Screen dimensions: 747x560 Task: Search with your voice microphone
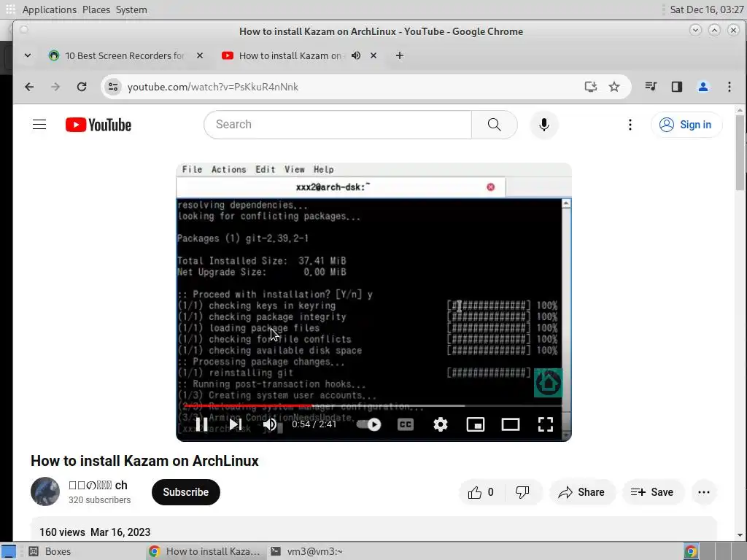click(543, 125)
